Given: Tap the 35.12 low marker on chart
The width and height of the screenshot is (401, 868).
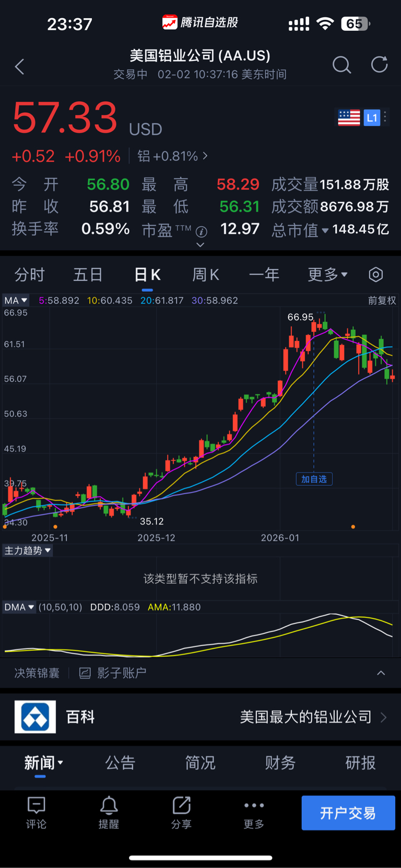Looking at the screenshot, I should tap(151, 521).
